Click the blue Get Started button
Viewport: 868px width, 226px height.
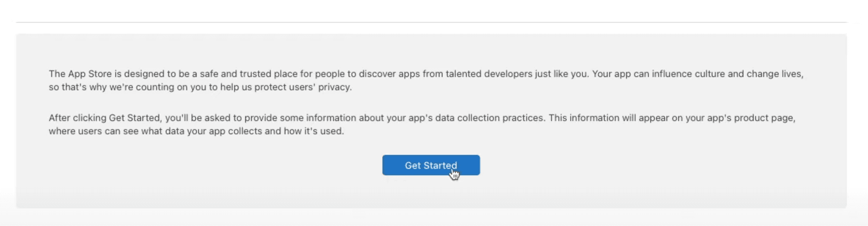pos(431,165)
